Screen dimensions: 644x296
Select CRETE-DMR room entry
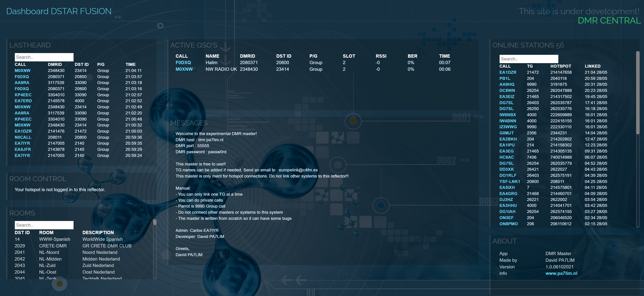[53, 246]
